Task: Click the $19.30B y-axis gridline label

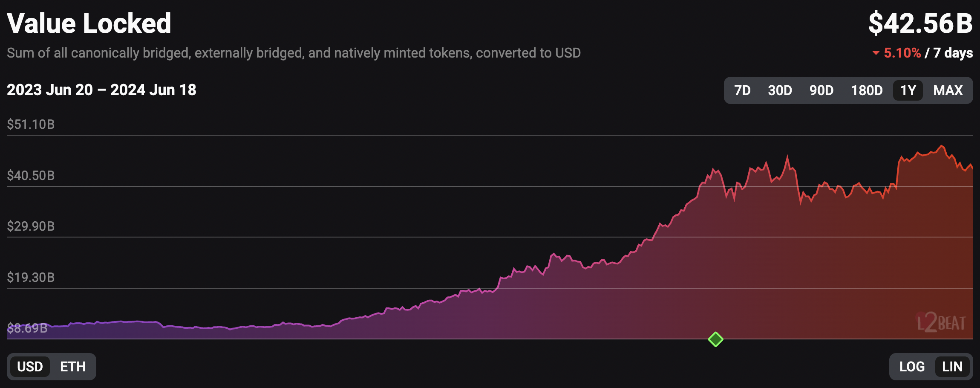Action: point(31,278)
